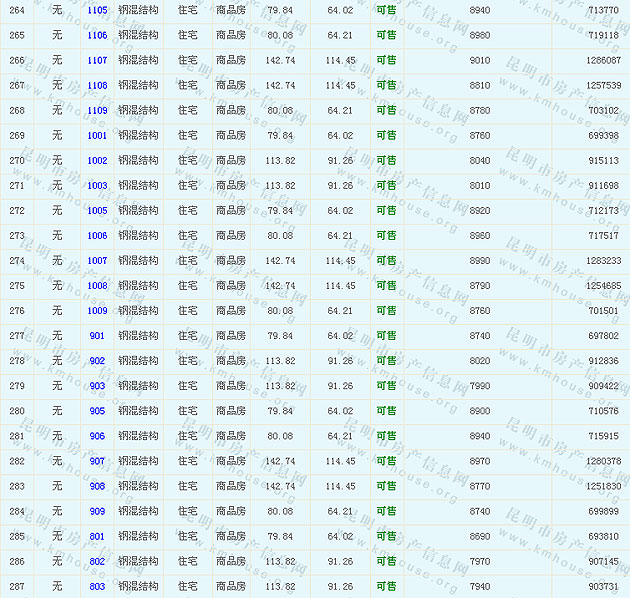Viewport: 630px width, 598px height.
Task: Click the 1007 room link
Action: coord(97,261)
